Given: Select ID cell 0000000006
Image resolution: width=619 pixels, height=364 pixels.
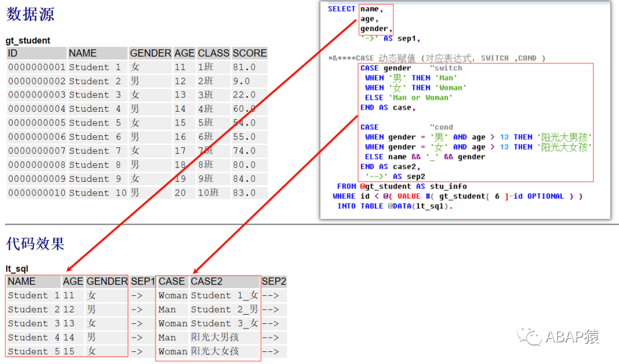Looking at the screenshot, I should pyautogui.click(x=37, y=137).
